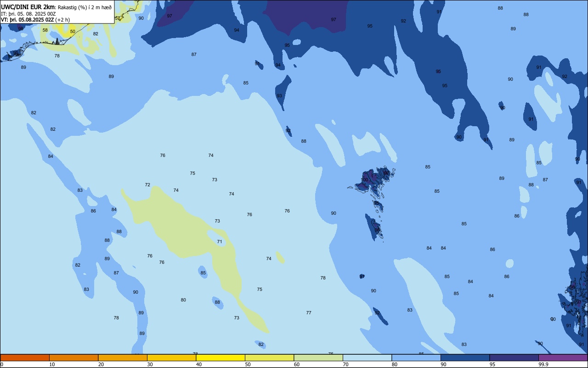Click the '10' tick label on color scale
The height and width of the screenshot is (368, 588).
click(52, 364)
